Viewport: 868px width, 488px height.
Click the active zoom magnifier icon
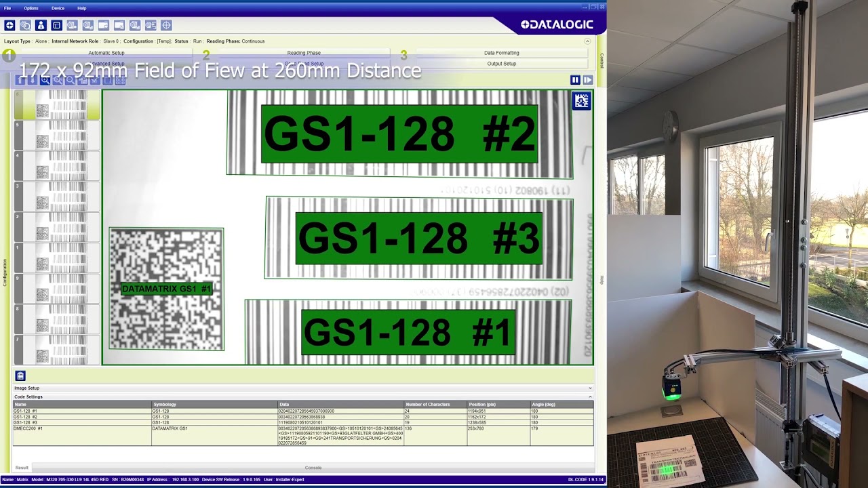(45, 80)
